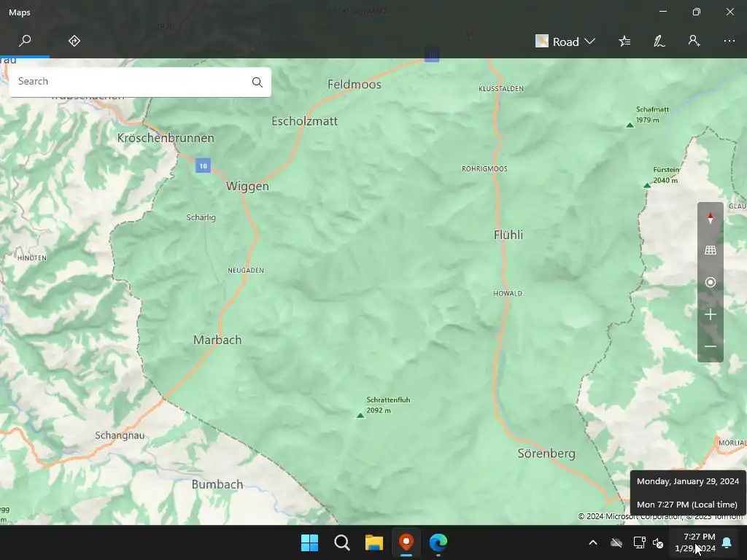Open the Search tab magnifier icon
Screen dimensions: 747x560
(x=25, y=41)
